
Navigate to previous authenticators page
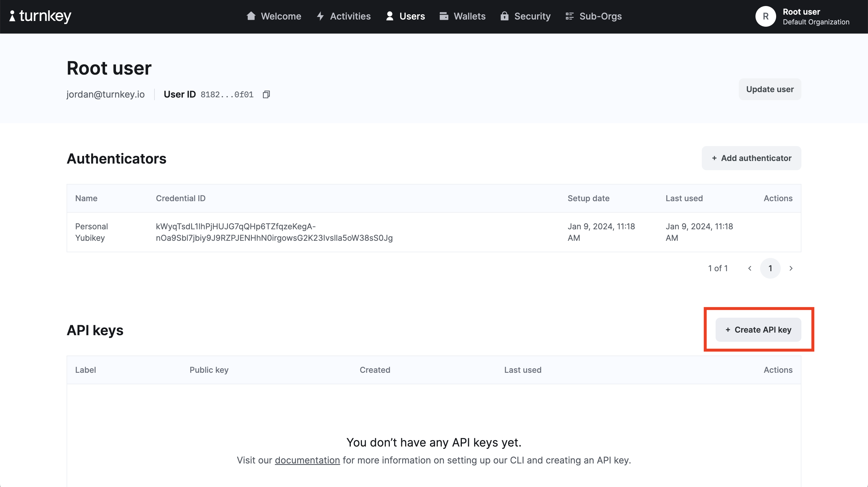coord(750,268)
